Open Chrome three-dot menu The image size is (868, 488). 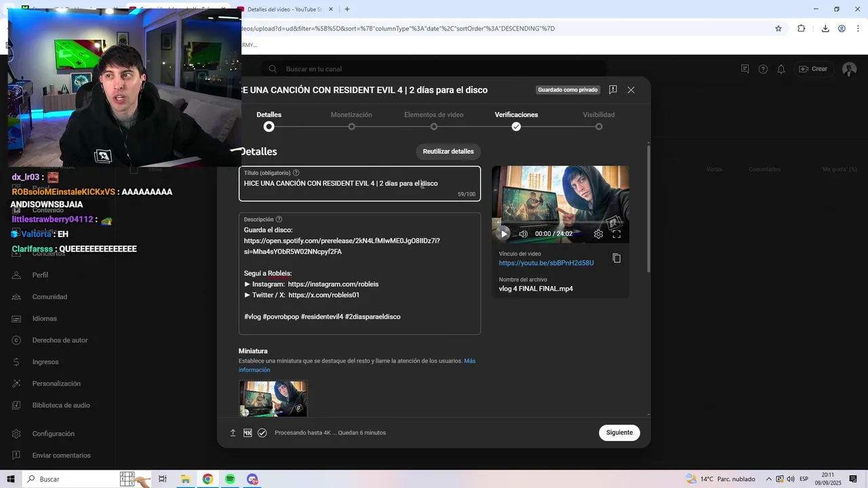(x=858, y=28)
